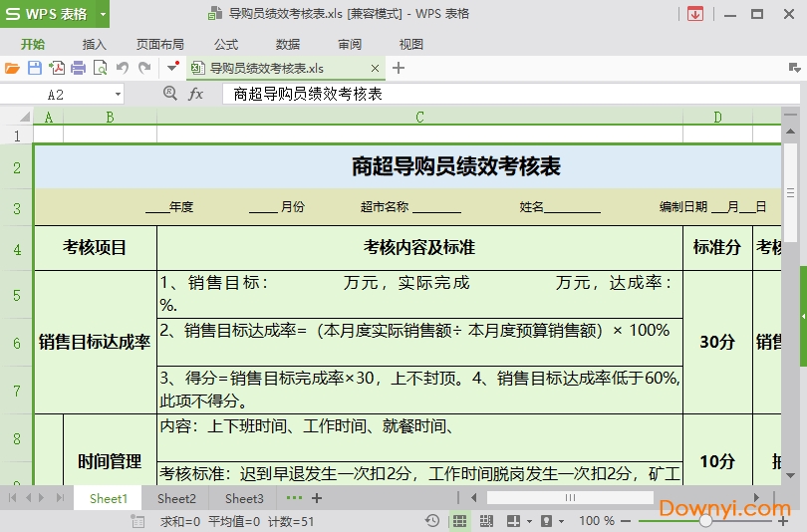The image size is (807, 532).
Task: Select row 2 header
Action: click(17, 167)
